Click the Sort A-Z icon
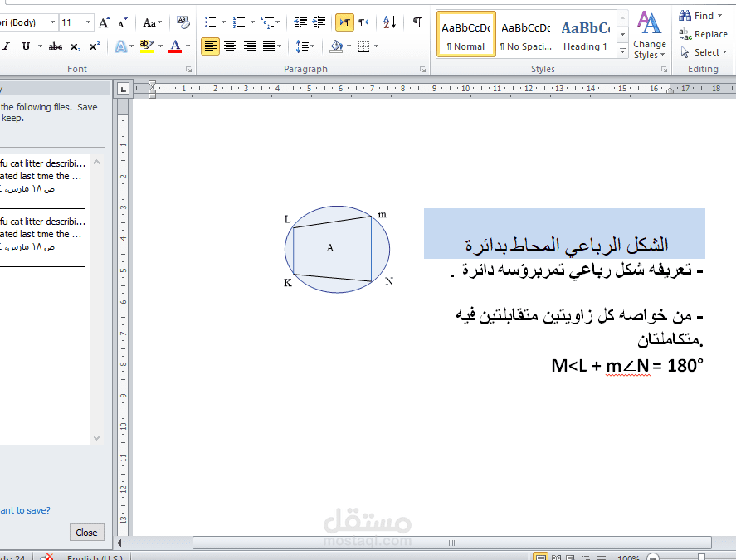Image resolution: width=736 pixels, height=560 pixels. 390,22
